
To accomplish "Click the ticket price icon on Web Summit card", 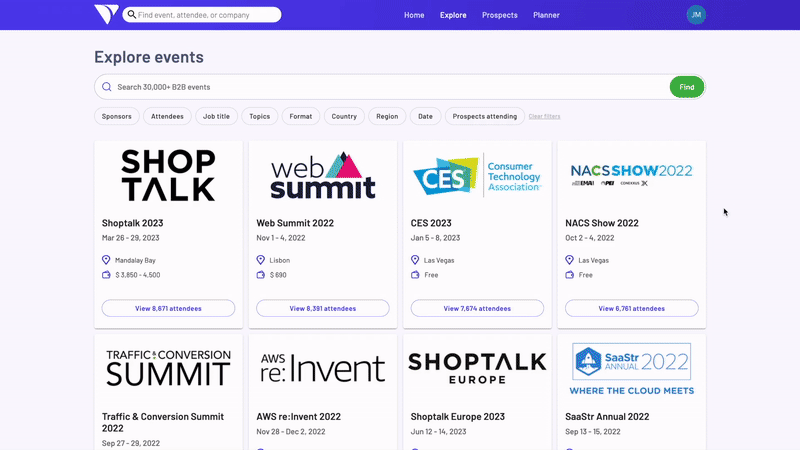I will click(260, 274).
